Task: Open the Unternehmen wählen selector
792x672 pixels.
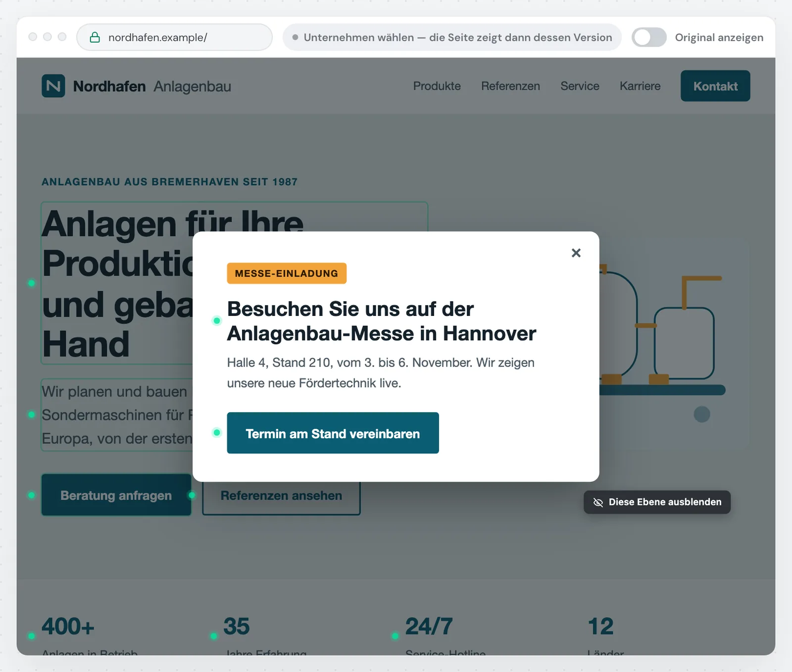Action: pos(452,37)
